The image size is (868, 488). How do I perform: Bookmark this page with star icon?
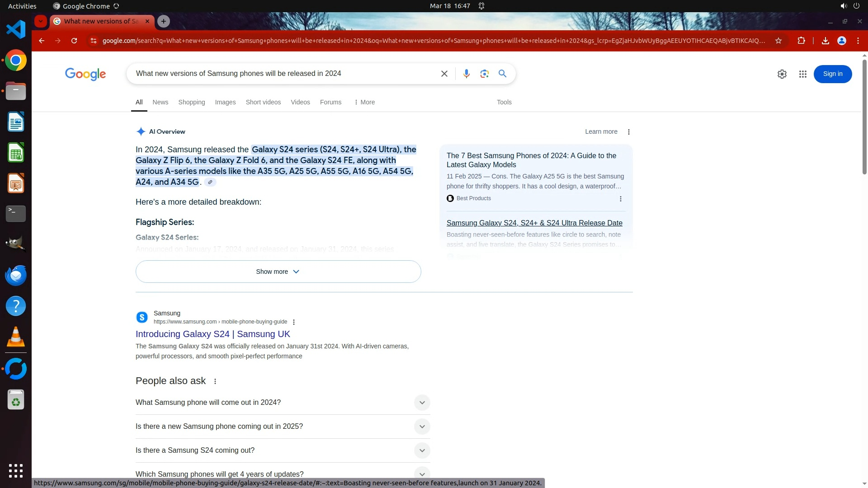778,41
